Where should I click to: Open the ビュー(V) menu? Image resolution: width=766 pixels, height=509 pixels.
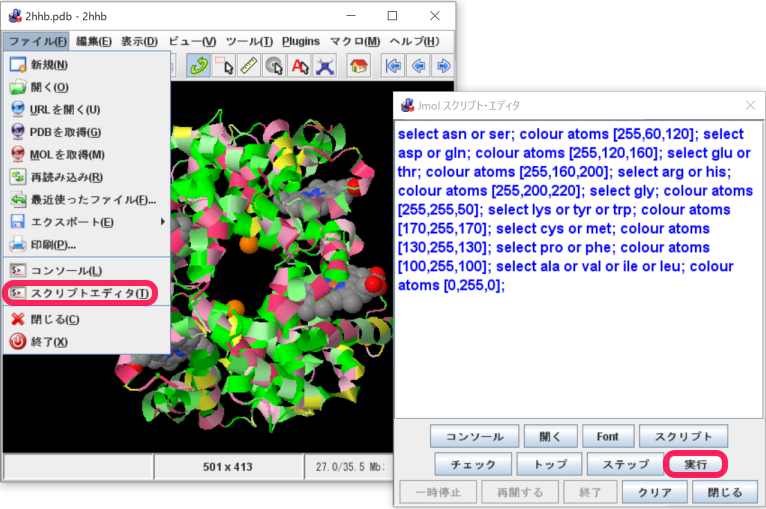(192, 41)
